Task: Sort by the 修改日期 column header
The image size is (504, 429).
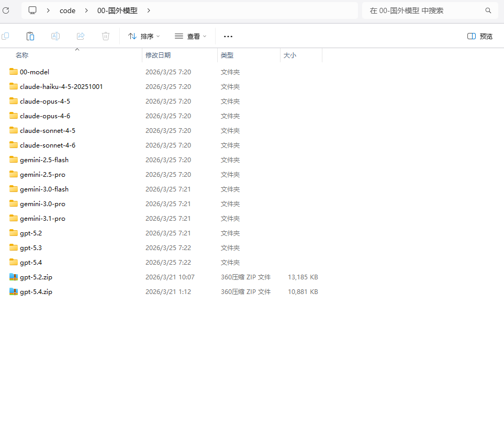Action: 158,55
